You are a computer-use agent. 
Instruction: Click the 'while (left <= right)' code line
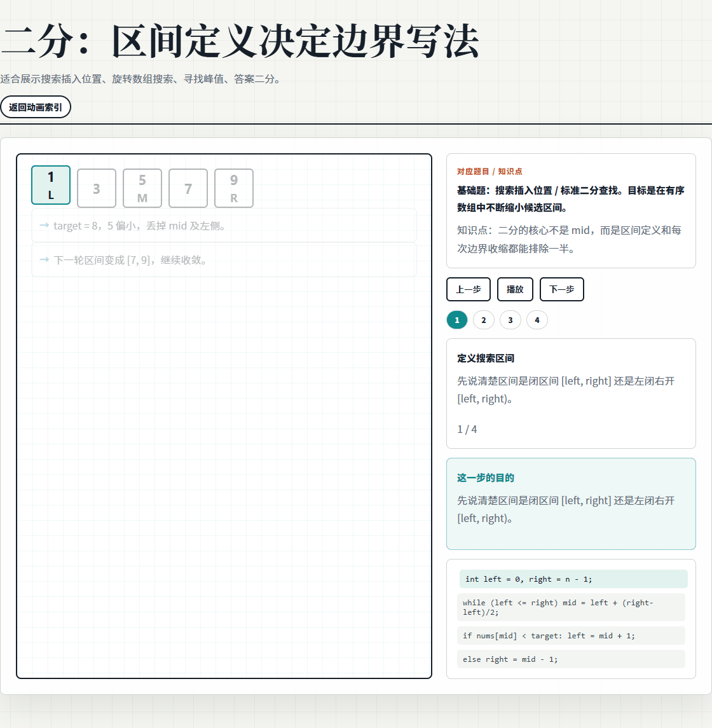571,607
